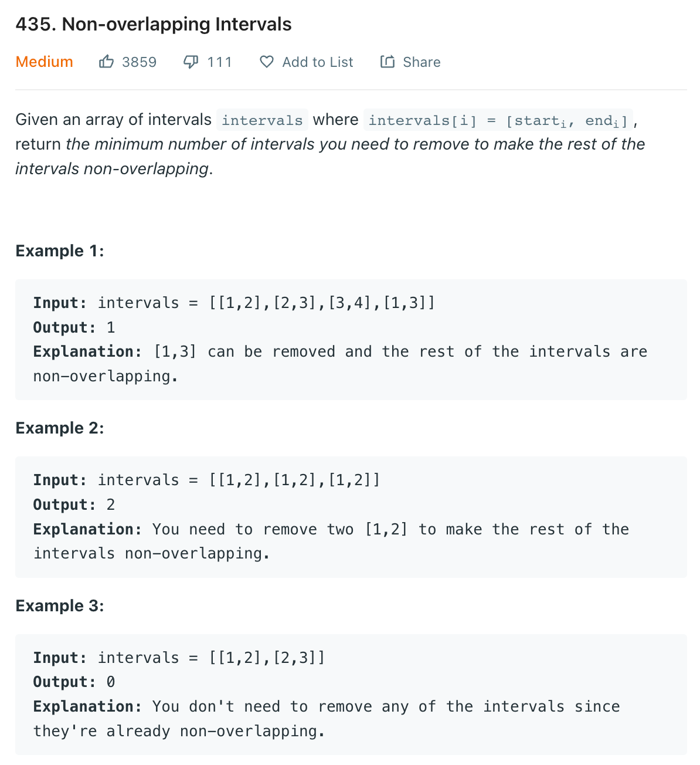Click the Example 2 heading
Screen dimensions: 700x765
60,428
